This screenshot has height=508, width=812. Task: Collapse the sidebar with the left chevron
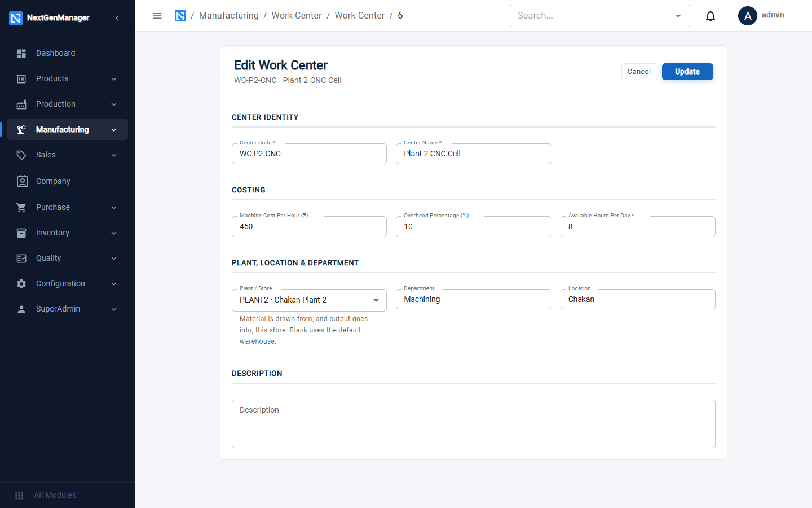coord(117,18)
